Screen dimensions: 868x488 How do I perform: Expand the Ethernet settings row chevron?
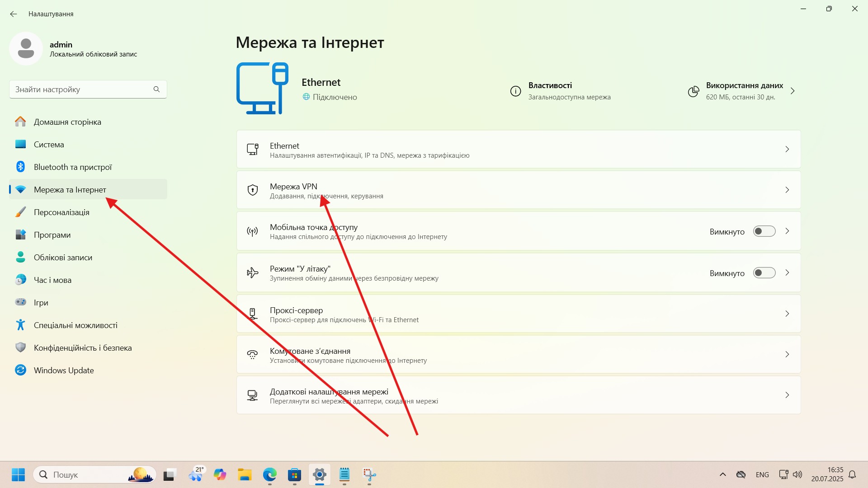(x=787, y=150)
